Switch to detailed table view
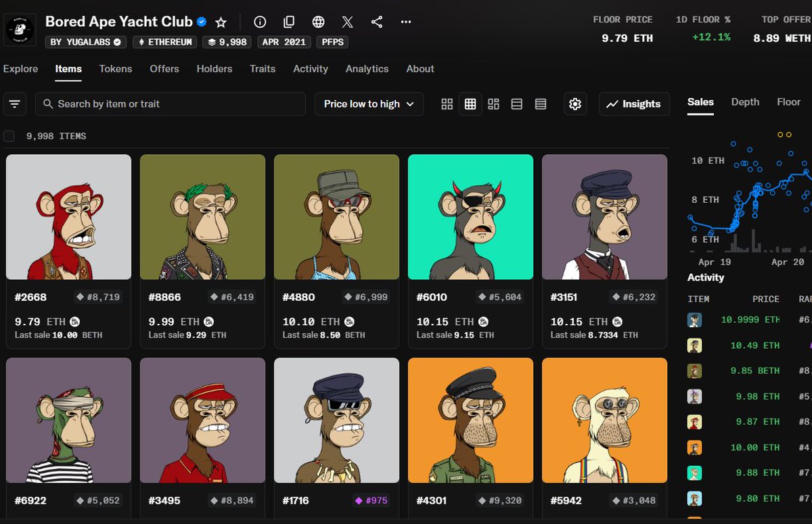Viewport: 812px width, 524px height. coord(541,104)
